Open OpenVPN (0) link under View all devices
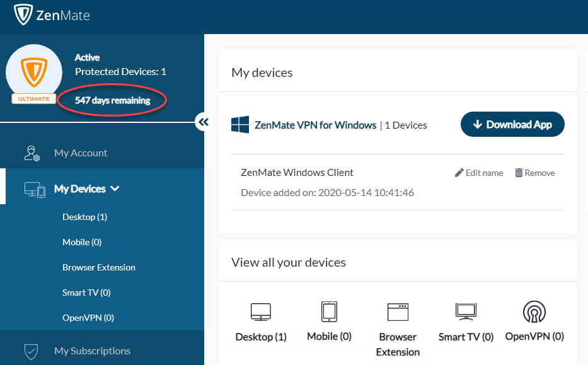Image resolution: width=588 pixels, height=365 pixels. click(x=534, y=337)
